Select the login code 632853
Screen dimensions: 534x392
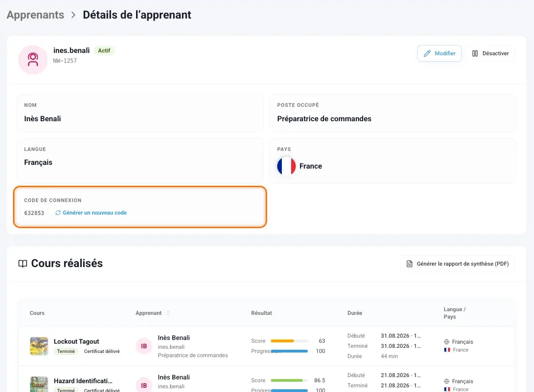tap(34, 213)
